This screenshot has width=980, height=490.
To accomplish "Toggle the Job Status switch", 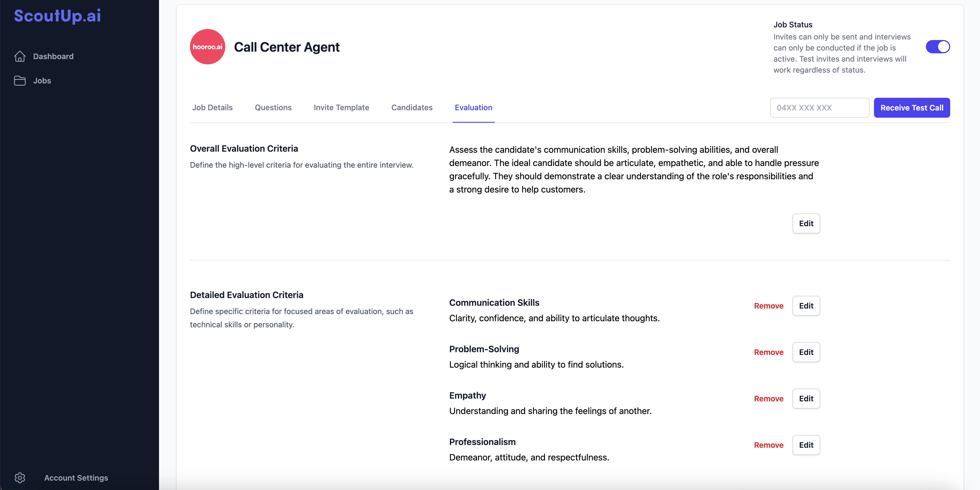I will click(937, 47).
